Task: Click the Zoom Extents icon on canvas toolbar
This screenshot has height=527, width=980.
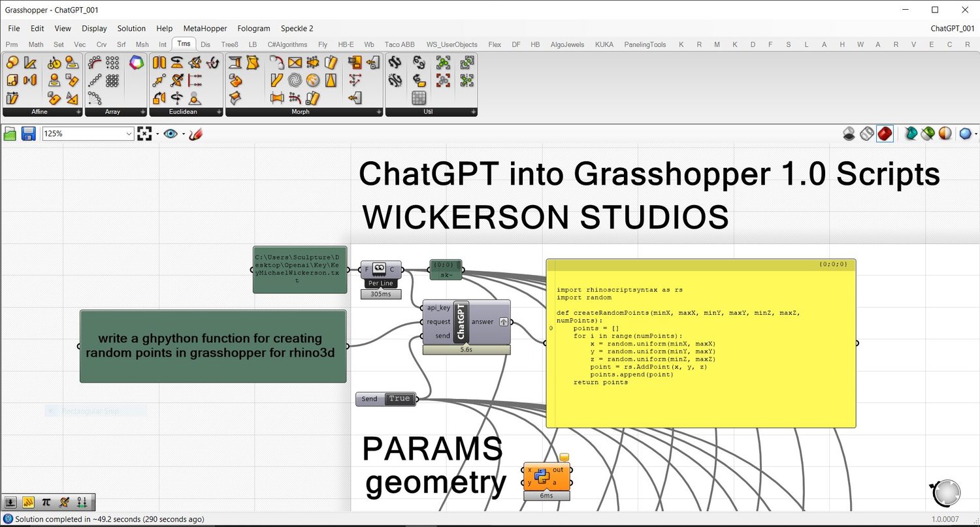Action: coord(144,134)
